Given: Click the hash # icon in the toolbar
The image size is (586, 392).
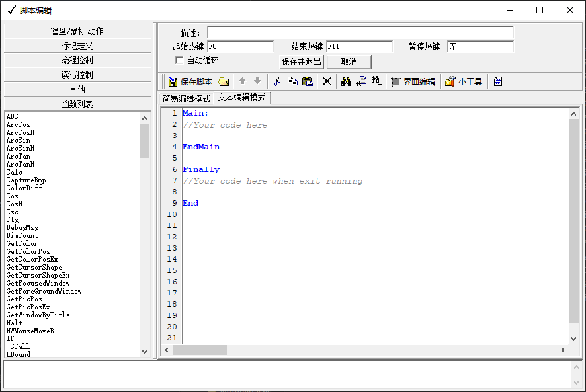Looking at the screenshot, I should pyautogui.click(x=498, y=81).
